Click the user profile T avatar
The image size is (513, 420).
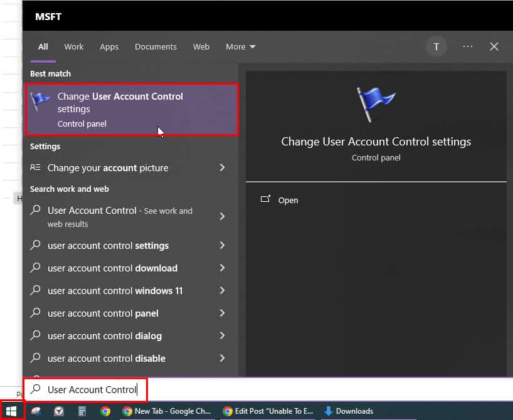coord(436,47)
